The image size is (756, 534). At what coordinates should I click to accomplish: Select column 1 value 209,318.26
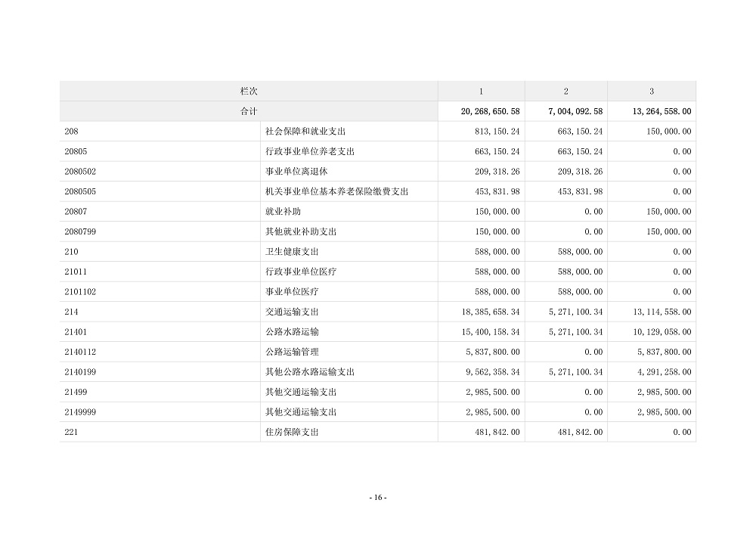(x=497, y=171)
